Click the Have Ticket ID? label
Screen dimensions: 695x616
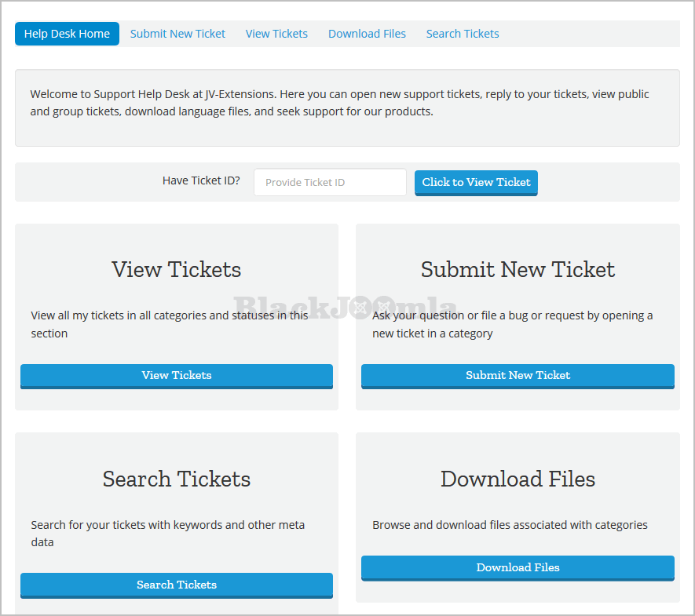(201, 180)
